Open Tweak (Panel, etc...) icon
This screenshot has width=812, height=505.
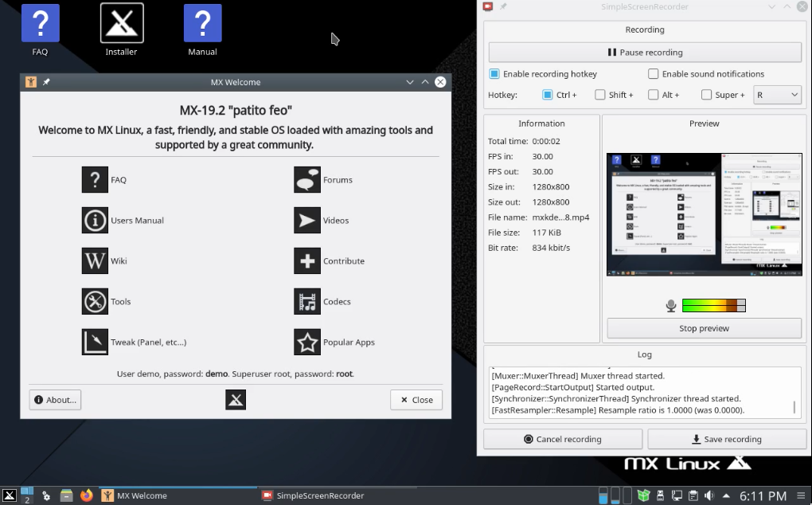pyautogui.click(x=95, y=342)
